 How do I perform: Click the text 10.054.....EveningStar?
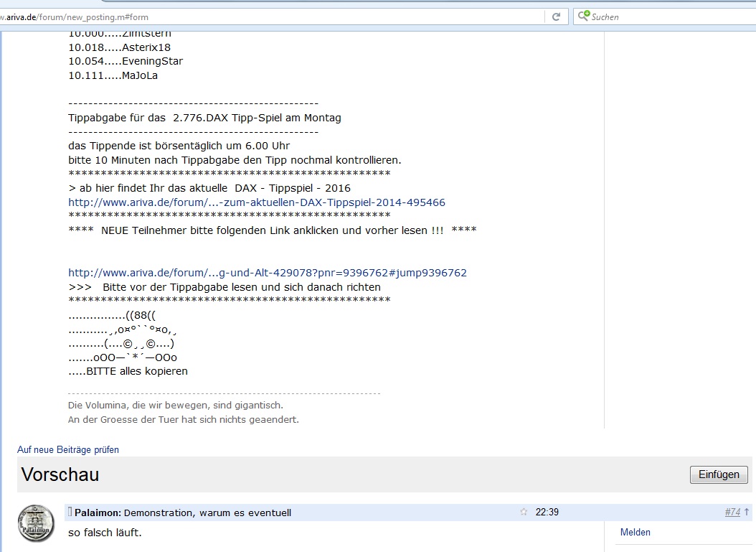(x=126, y=61)
